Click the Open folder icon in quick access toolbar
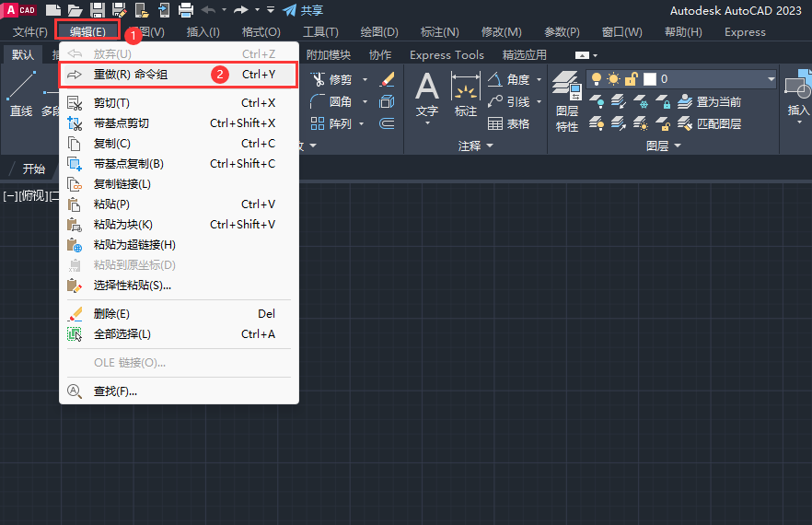Viewport: 812px width, 525px height. [75, 10]
